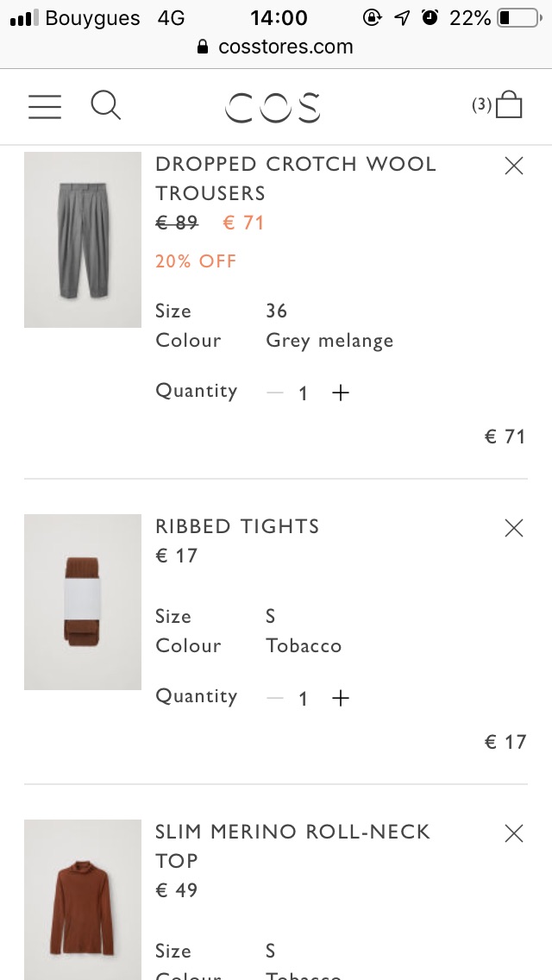Remove Ribbed Tights from bag
552x980 pixels.
514,528
